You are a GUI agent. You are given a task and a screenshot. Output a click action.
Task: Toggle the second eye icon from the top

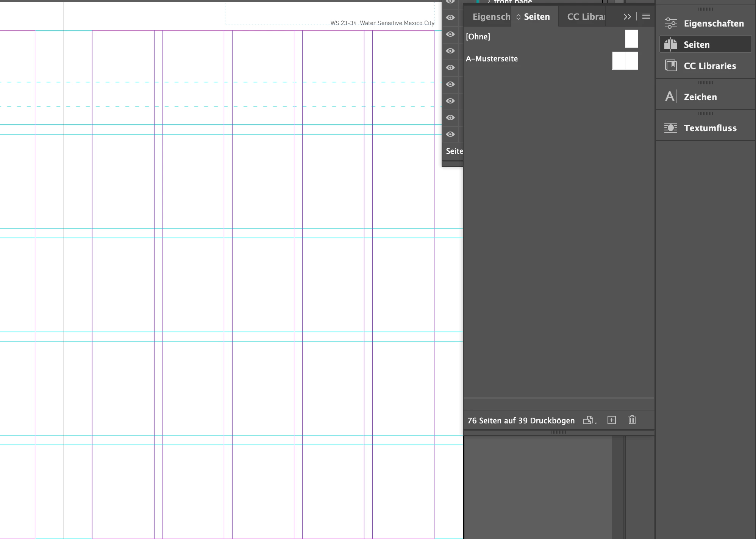450,17
